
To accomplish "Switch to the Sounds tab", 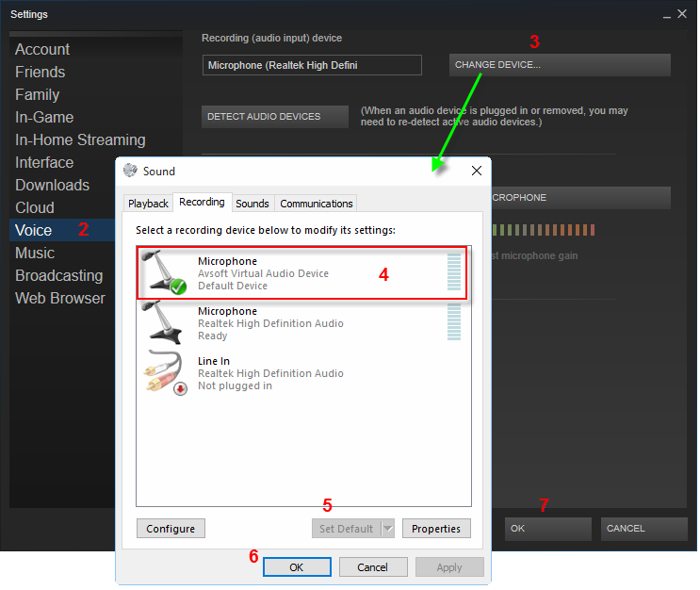I will pos(252,204).
